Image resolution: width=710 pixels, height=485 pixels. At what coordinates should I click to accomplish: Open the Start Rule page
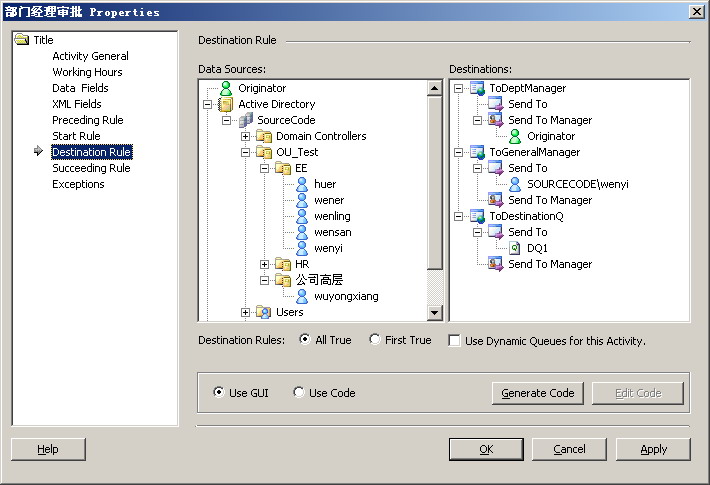76,136
